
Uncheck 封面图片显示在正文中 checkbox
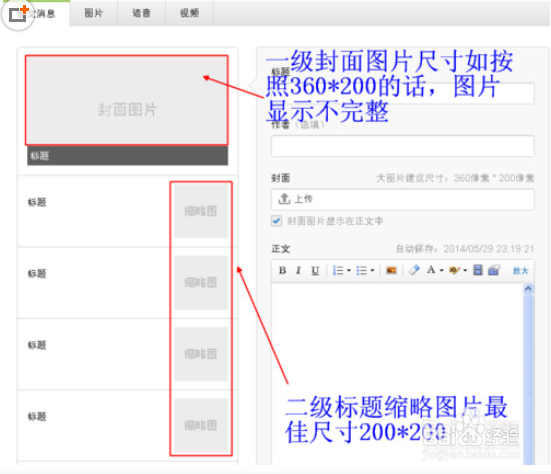pos(277,221)
